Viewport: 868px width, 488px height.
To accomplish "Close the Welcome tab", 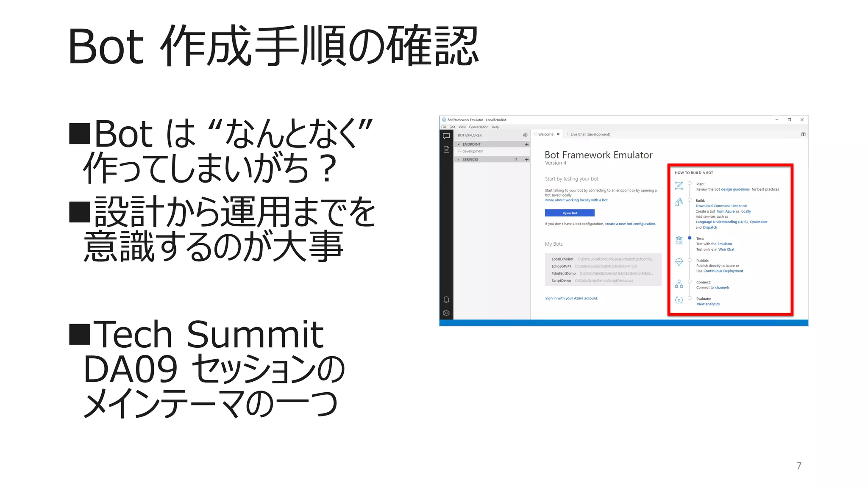I will pos(558,134).
